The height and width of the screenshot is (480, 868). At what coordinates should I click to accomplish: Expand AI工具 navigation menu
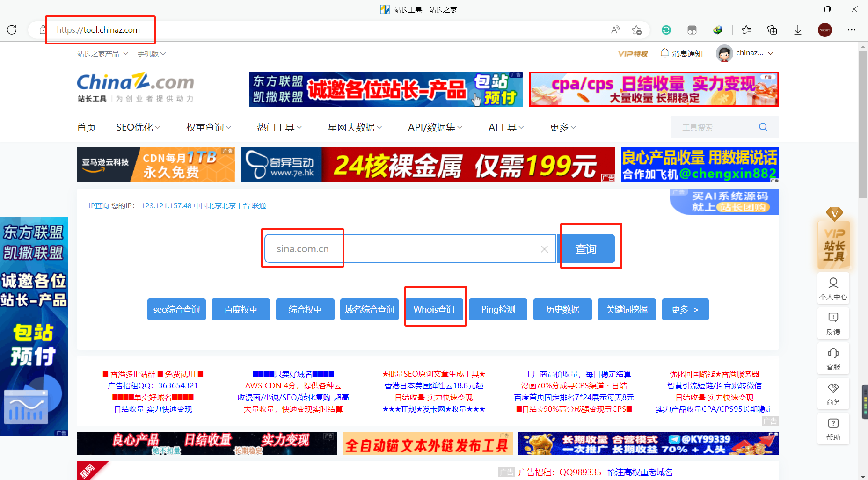506,127
